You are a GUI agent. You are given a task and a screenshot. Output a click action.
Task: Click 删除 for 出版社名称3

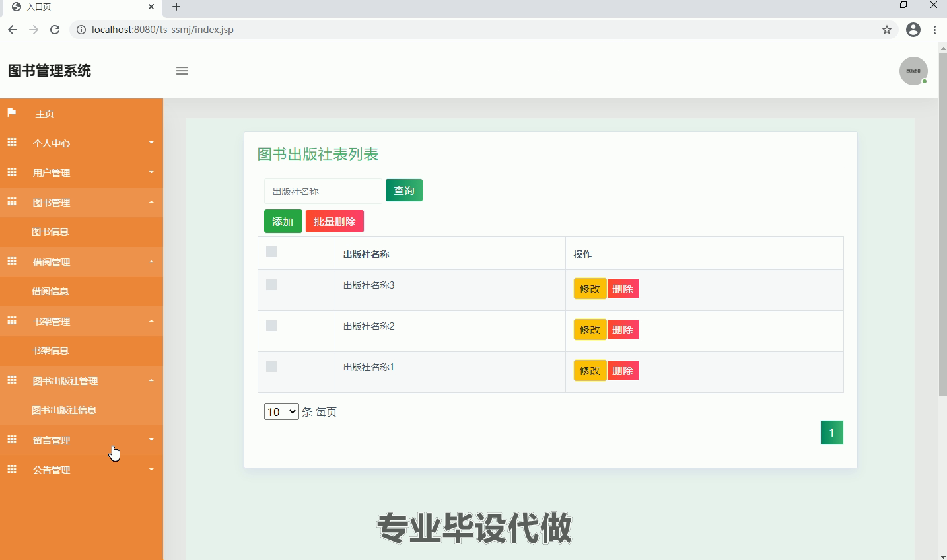623,289
